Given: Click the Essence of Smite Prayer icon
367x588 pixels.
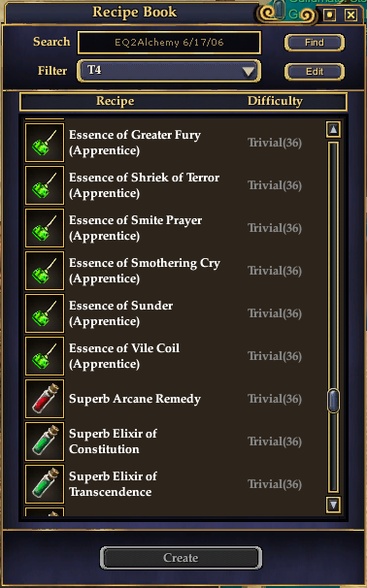Looking at the screenshot, I should pos(45,228).
